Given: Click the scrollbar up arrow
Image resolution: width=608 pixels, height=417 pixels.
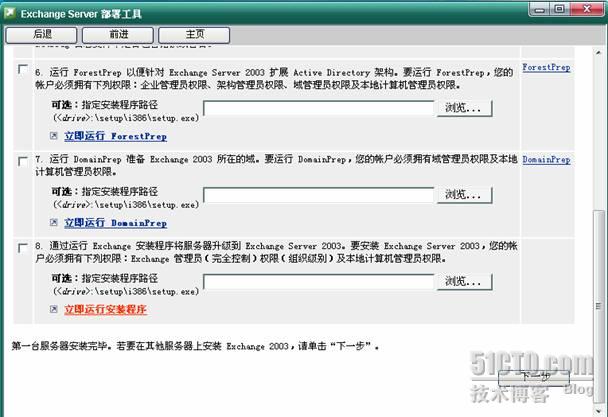Looking at the screenshot, I should coord(599,52).
